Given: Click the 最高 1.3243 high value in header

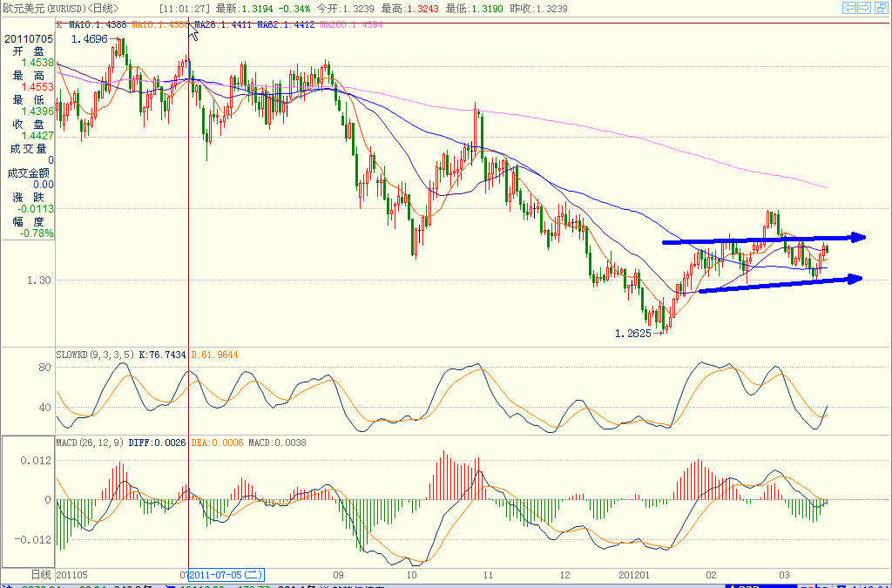Looking at the screenshot, I should click(x=409, y=9).
